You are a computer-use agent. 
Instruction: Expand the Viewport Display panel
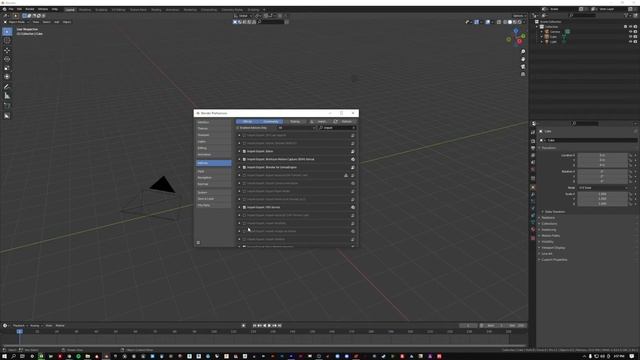(552, 248)
